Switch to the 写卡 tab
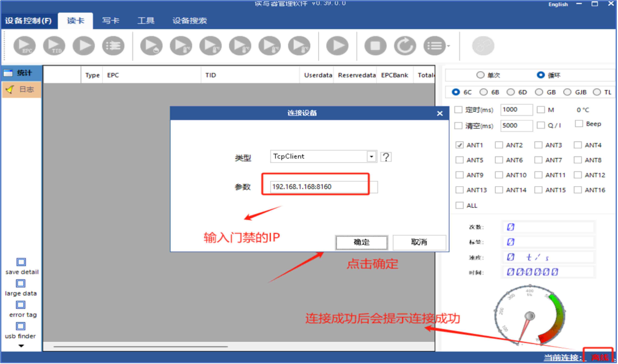The width and height of the screenshot is (618, 364). tap(111, 21)
